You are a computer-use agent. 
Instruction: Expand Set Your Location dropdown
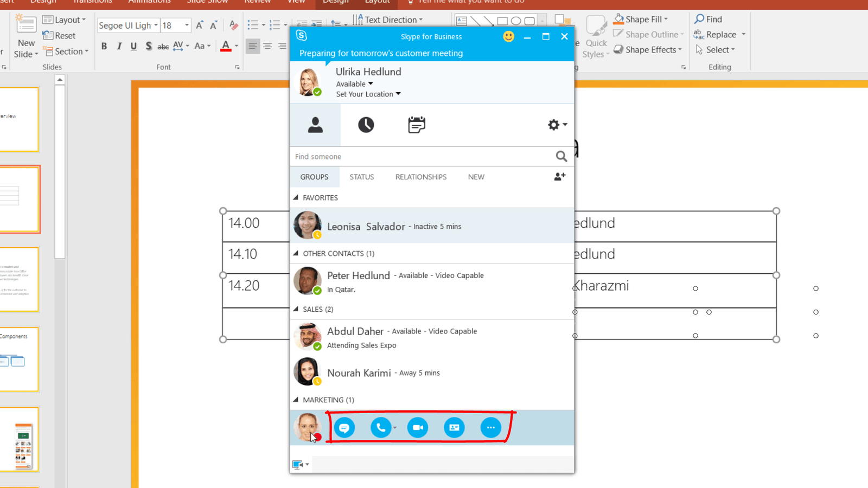click(x=368, y=94)
